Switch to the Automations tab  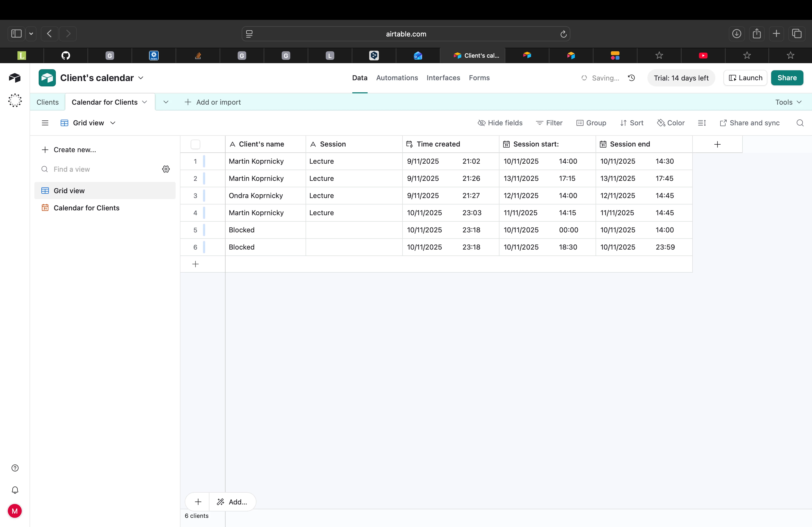(x=397, y=78)
